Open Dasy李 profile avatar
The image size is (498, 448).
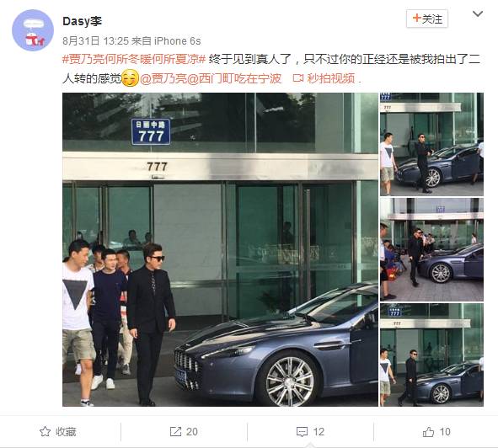pos(33,30)
